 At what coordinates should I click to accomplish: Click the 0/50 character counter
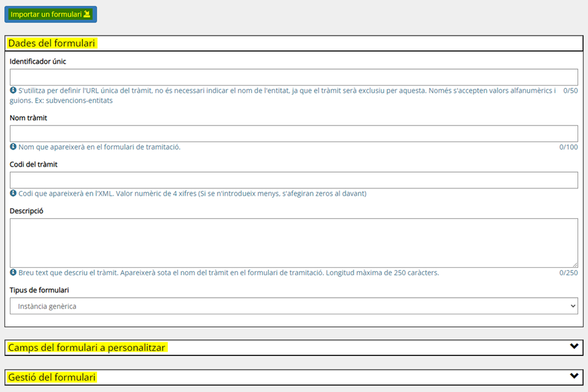coord(570,91)
